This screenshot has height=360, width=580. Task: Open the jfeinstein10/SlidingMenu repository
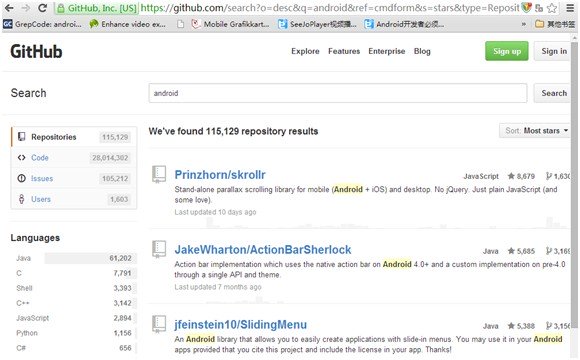point(241,324)
